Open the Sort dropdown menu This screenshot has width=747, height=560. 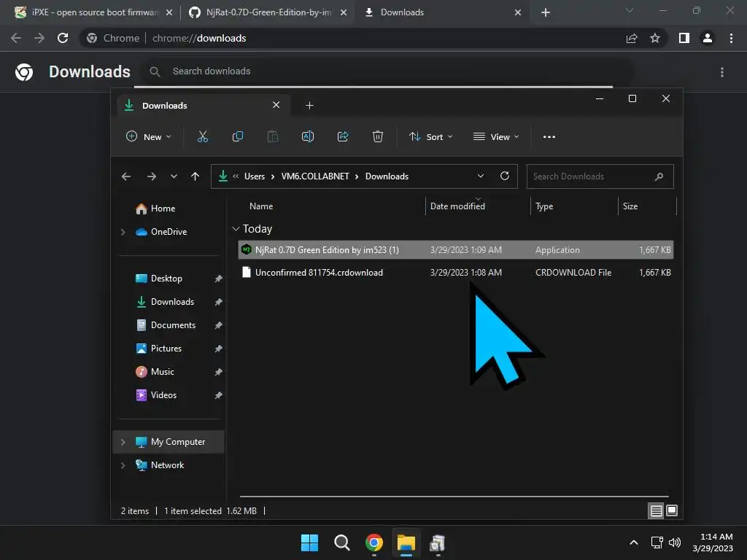point(430,136)
